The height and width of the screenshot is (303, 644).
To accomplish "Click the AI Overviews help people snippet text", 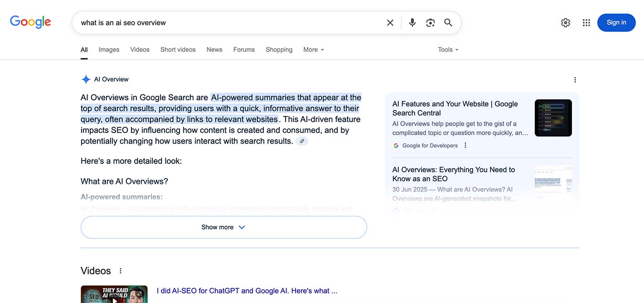I will click(460, 128).
